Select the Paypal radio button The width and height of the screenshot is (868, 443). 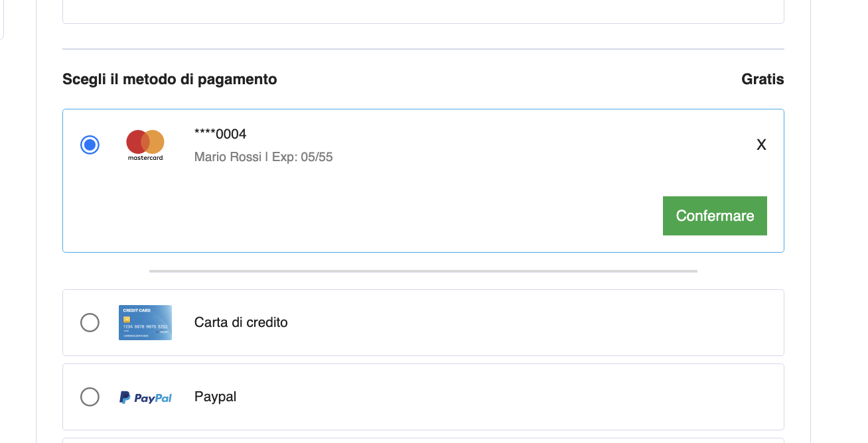point(90,397)
